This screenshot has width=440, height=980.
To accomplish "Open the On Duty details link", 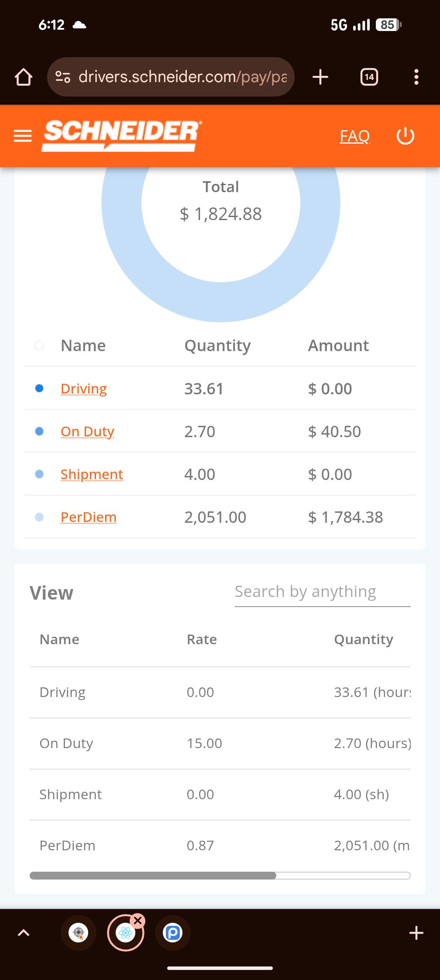I will [87, 431].
